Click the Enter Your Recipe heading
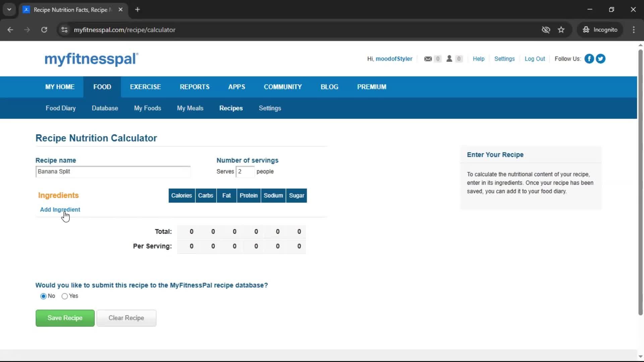The height and width of the screenshot is (362, 644). pos(495,155)
